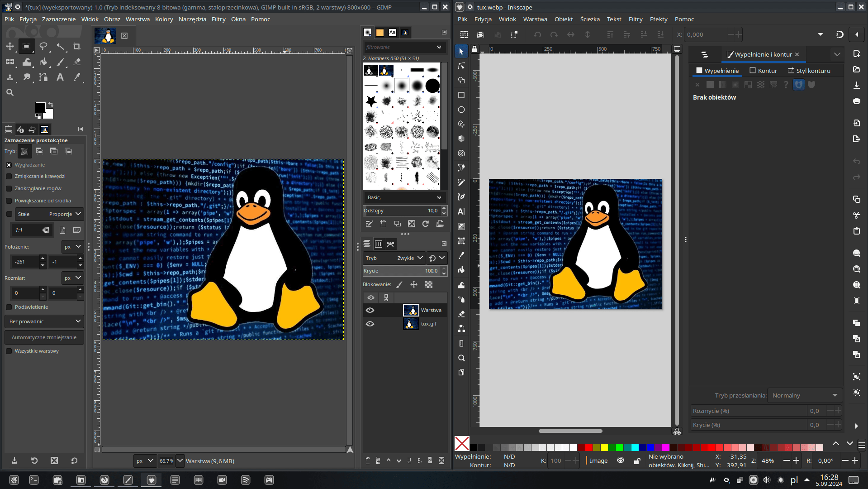
Task: Enable the Podświetlenie checkbox
Action: pyautogui.click(x=9, y=307)
